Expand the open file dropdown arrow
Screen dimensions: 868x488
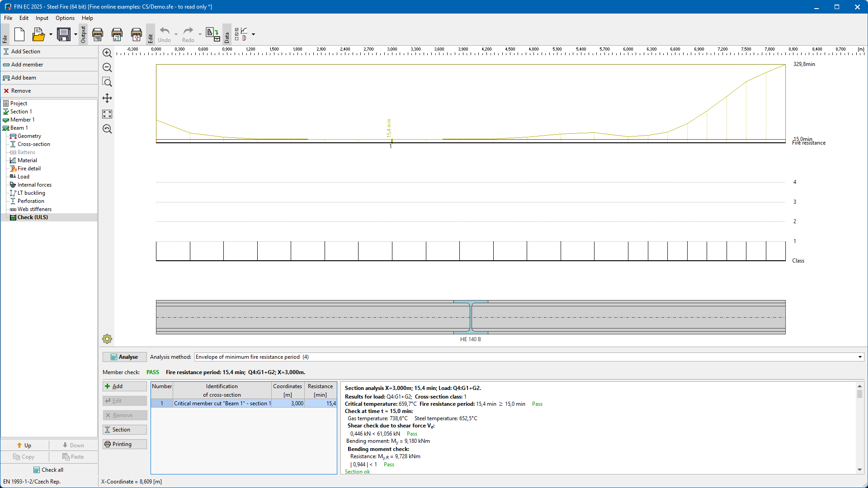coord(51,34)
